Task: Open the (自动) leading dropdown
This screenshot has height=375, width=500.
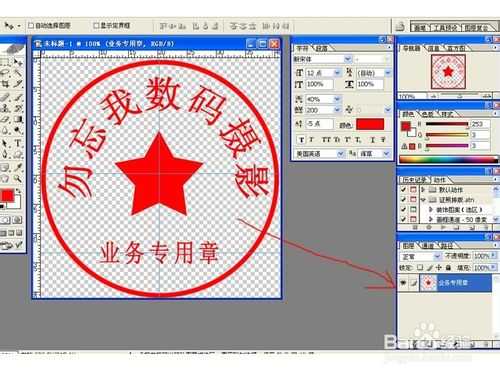Action: coord(388,72)
